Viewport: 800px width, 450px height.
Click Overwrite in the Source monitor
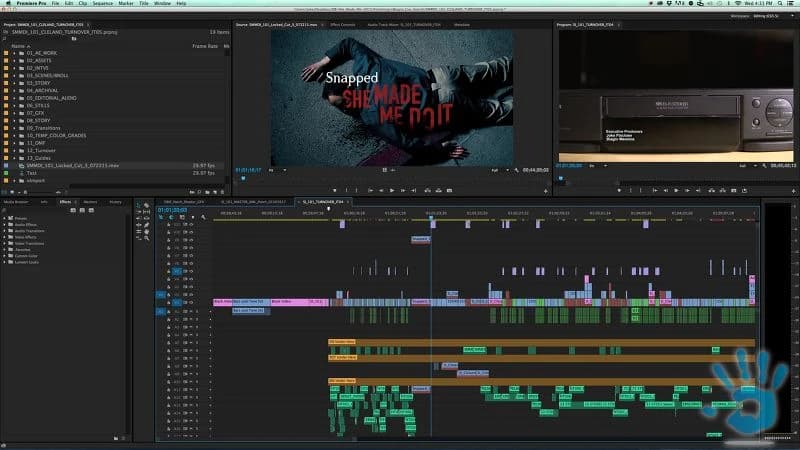click(x=438, y=190)
